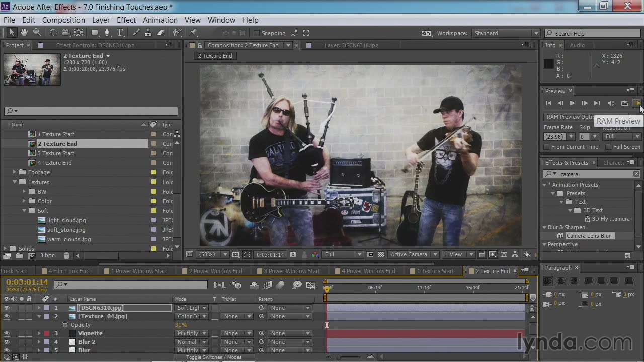Image resolution: width=644 pixels, height=362 pixels.
Task: Open the Composition menu
Action: tap(63, 20)
